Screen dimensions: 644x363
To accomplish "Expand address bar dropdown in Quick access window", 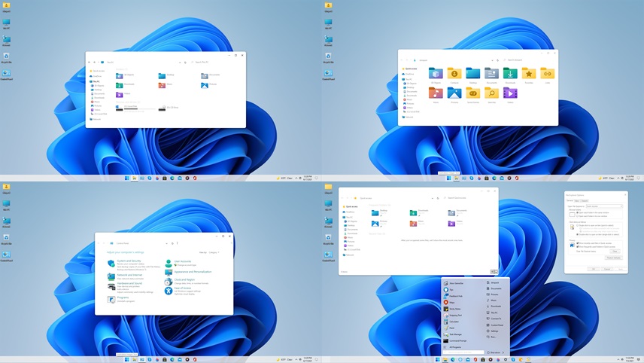I will click(433, 198).
